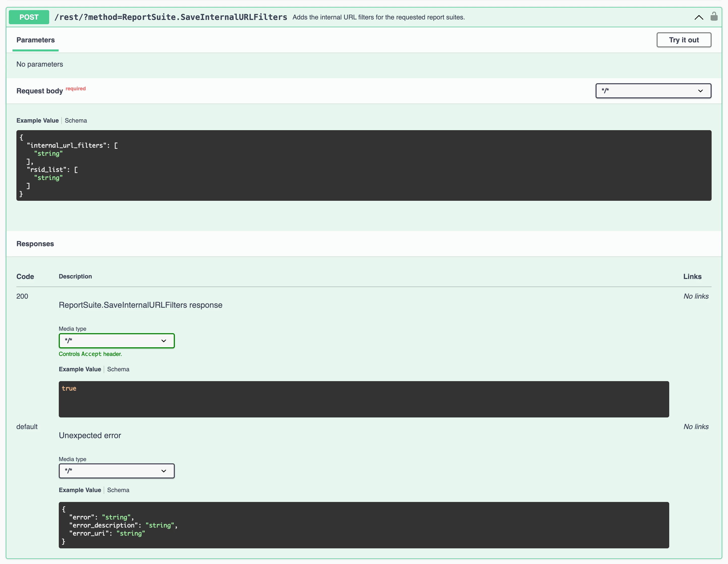Viewport: 728px width, 564px height.
Task: Open the request body content type dropdown
Action: coord(653,91)
